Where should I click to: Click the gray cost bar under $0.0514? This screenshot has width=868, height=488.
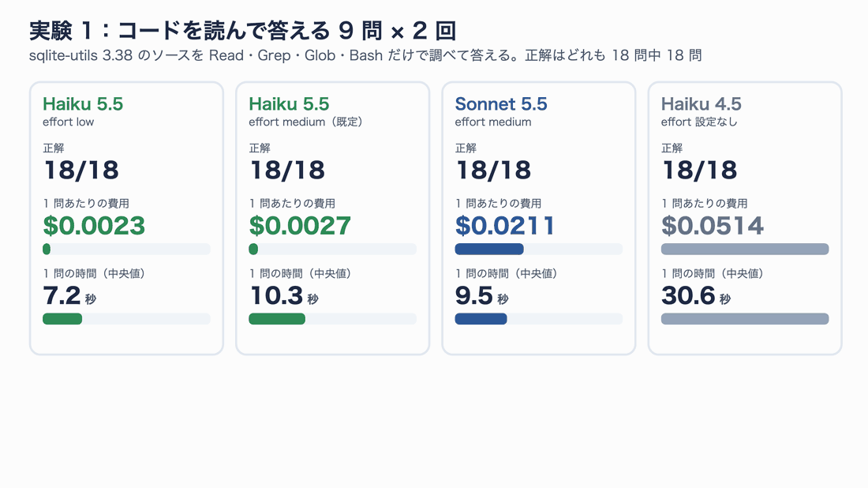[745, 250]
